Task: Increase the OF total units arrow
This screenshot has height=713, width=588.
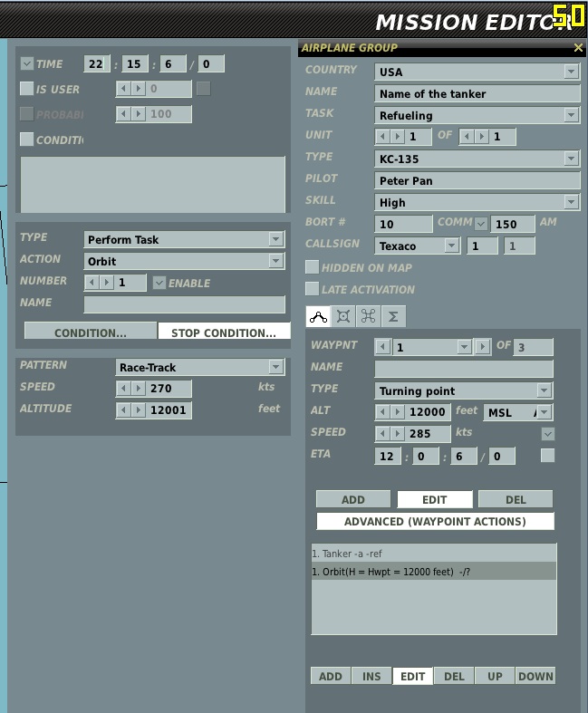Action: pos(482,137)
